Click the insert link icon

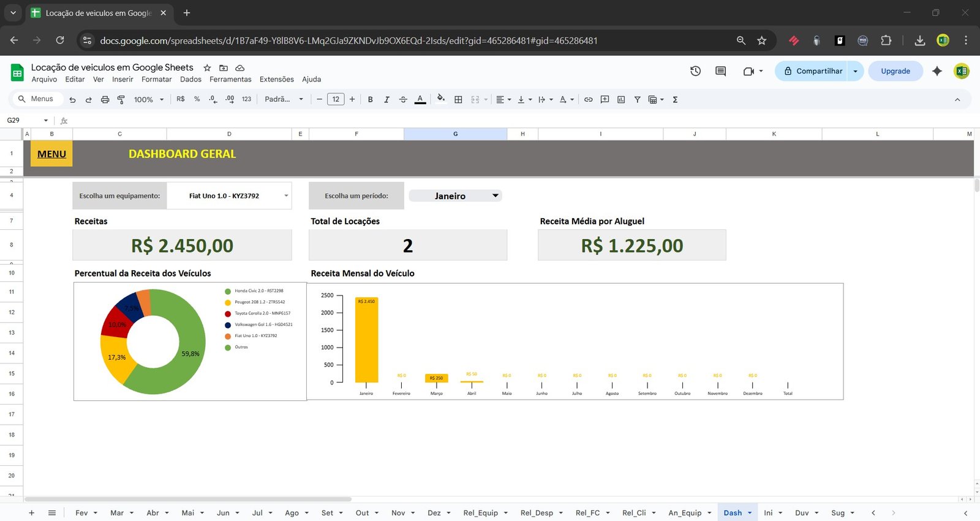(x=588, y=99)
